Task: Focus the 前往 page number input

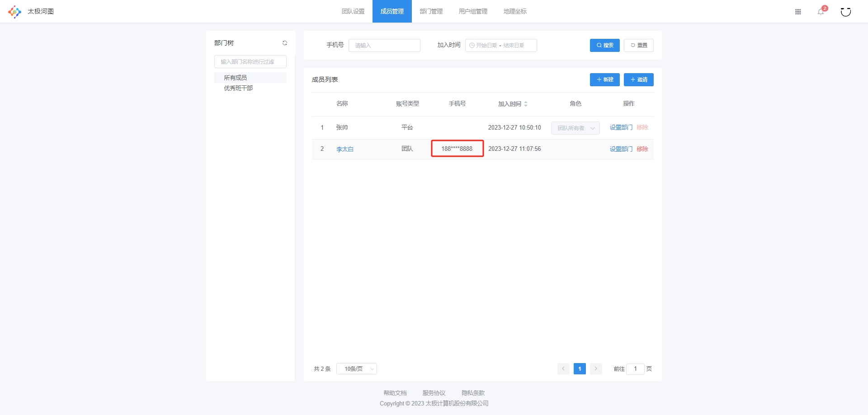Action: click(x=635, y=369)
